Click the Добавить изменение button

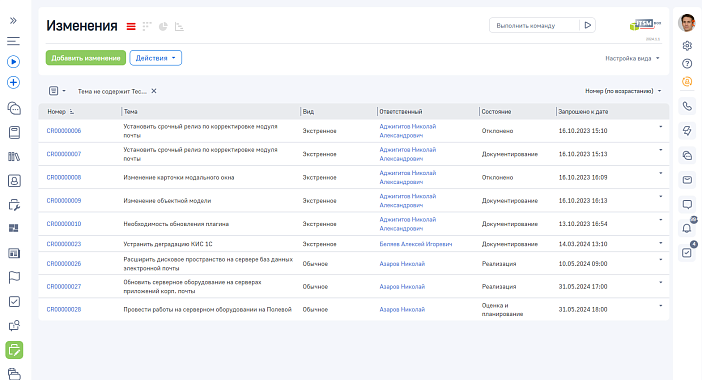click(x=86, y=58)
